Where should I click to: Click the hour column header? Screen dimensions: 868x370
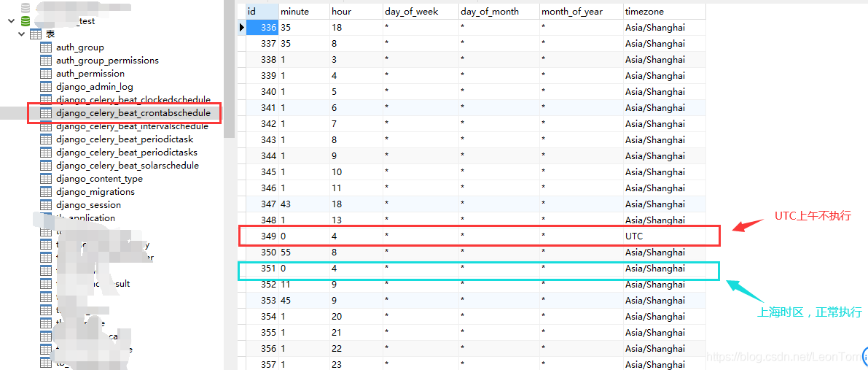(x=356, y=11)
